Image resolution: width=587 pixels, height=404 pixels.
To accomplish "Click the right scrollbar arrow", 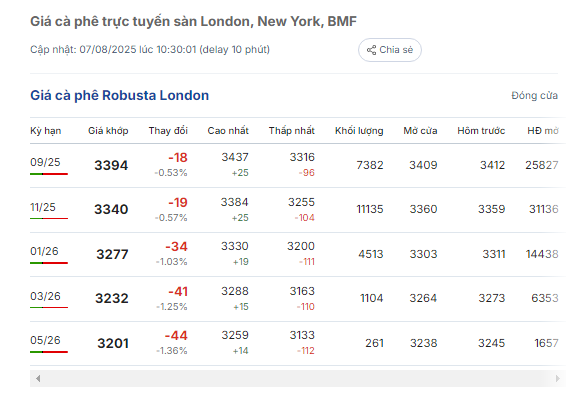I will [557, 379].
